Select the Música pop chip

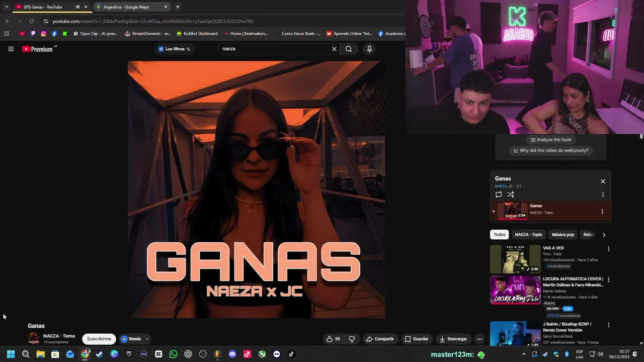coord(562,234)
